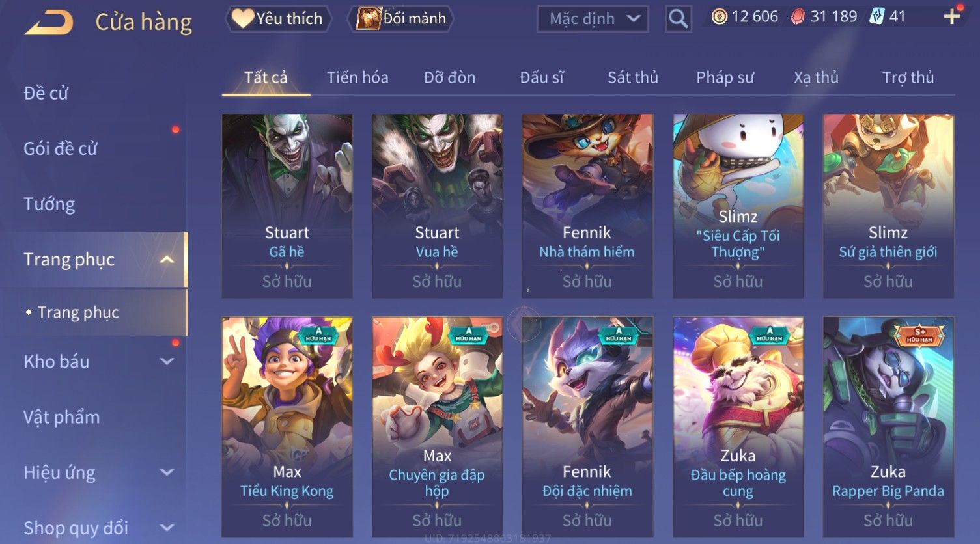Select the Xạ thủ tab
Image resolution: width=980 pixels, height=544 pixels.
pos(816,77)
